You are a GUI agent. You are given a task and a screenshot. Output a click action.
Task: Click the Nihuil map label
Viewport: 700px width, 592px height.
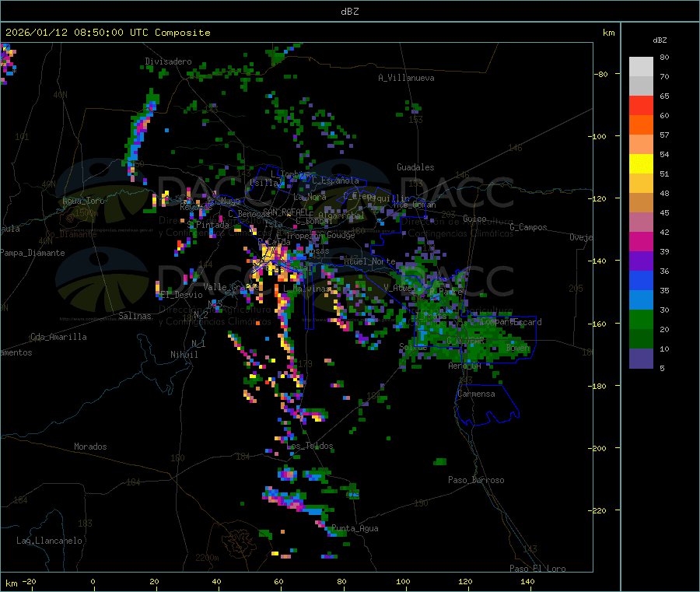[x=184, y=355]
